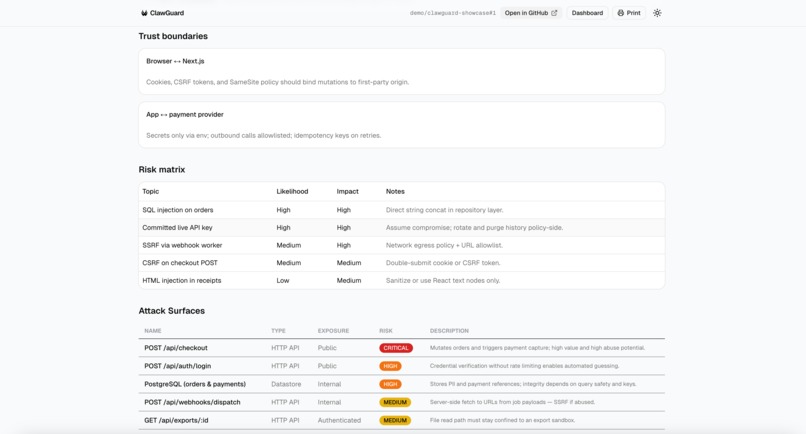This screenshot has height=434, width=806.
Task: Click the cookies and CSRF tokens description
Action: pos(278,82)
